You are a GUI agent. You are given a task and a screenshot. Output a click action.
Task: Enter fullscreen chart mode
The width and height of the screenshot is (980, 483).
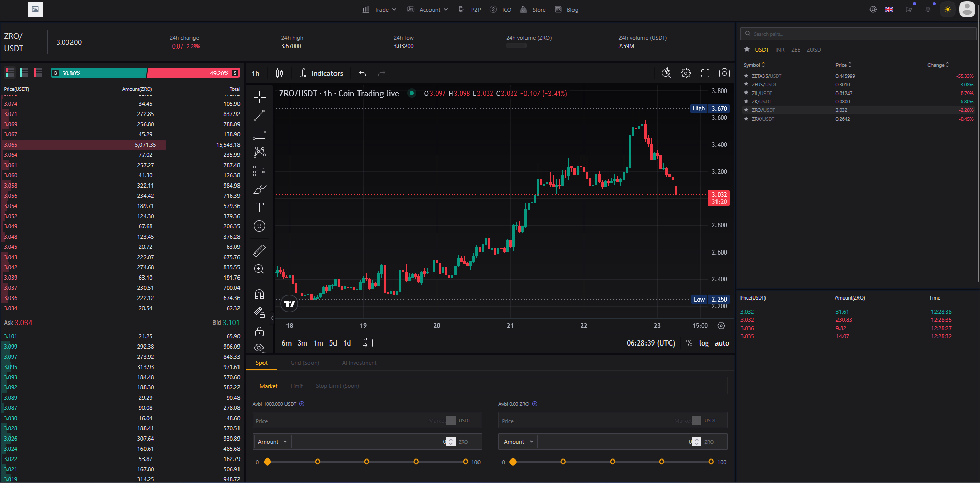pos(705,73)
